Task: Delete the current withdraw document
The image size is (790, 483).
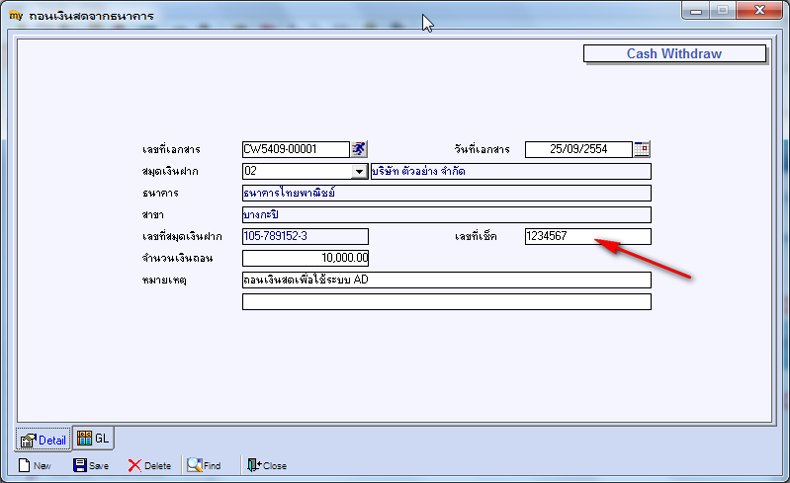Action: (150, 465)
